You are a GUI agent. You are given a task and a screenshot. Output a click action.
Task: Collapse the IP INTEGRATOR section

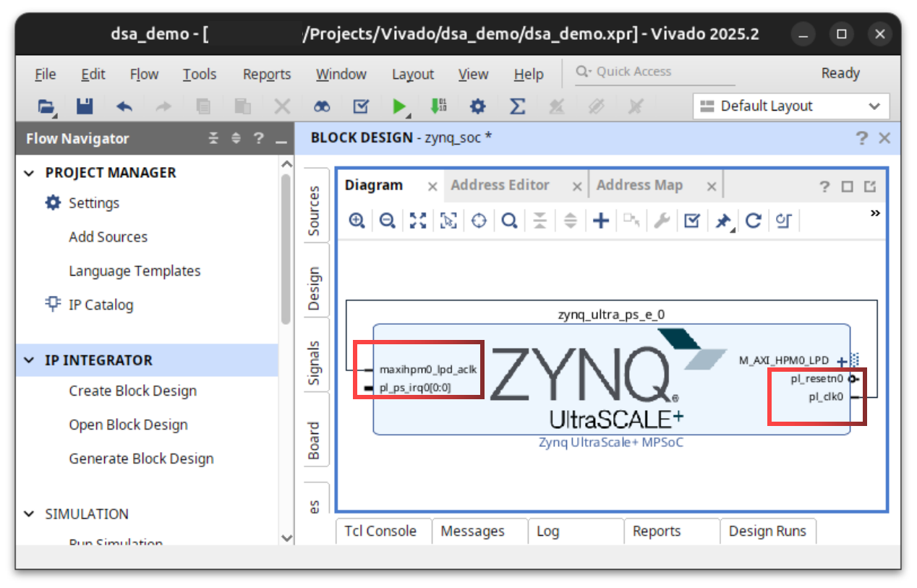[x=30, y=360]
